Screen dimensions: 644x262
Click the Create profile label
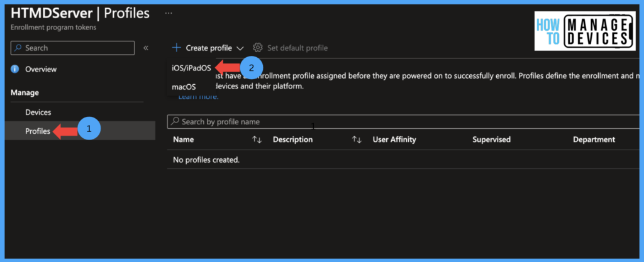point(209,48)
